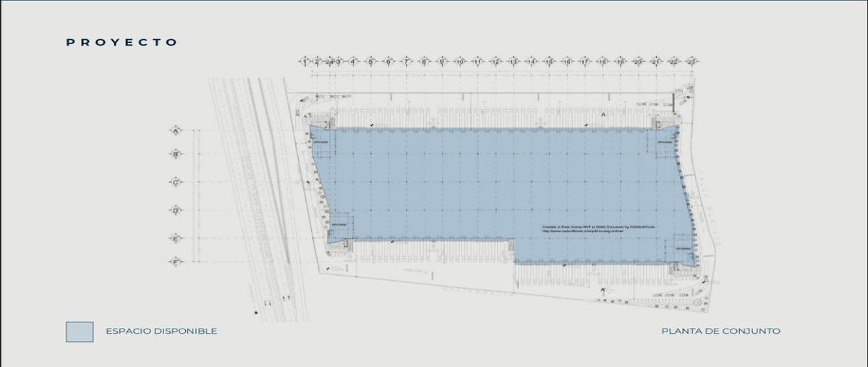Click row grid marker F

point(175,261)
